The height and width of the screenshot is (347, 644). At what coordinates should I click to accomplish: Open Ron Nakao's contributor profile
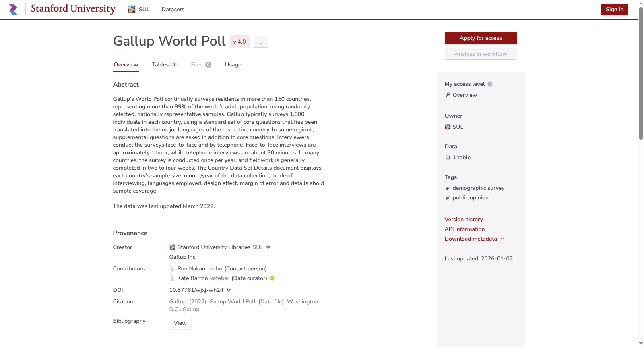coord(191,269)
